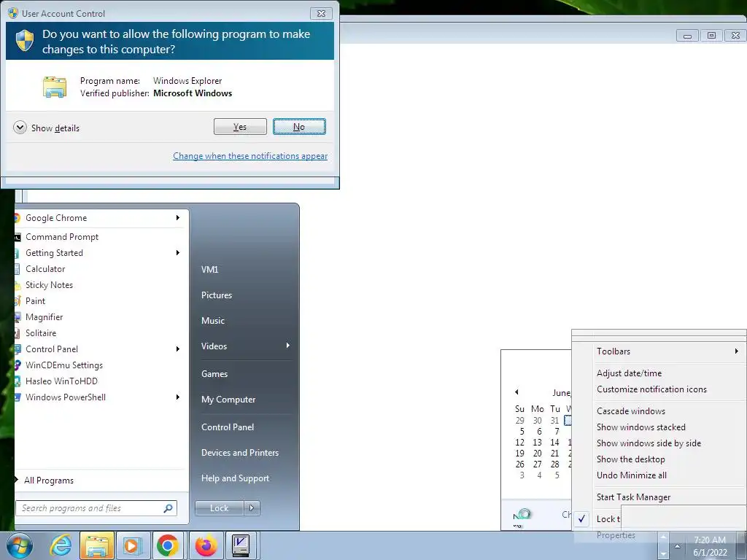747x560 pixels.
Task: Open Pictures library
Action: (x=216, y=295)
